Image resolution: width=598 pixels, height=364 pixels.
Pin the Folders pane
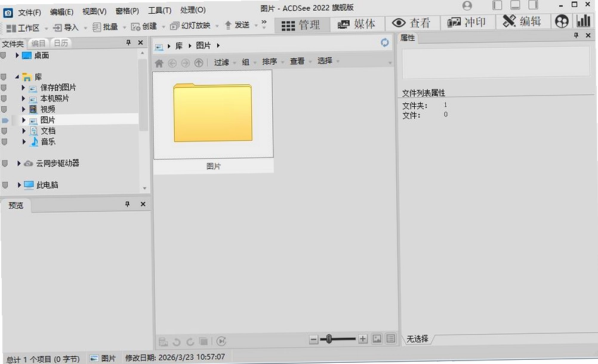[x=128, y=42]
